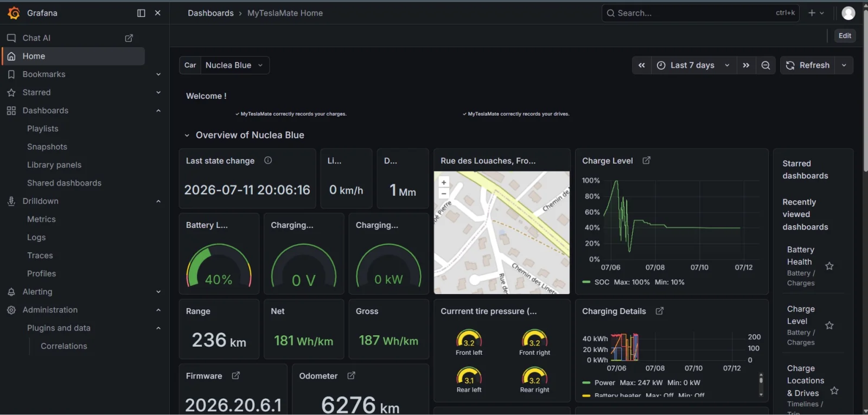Open Chat AI external link icon
The height and width of the screenshot is (415, 868).
(x=129, y=38)
